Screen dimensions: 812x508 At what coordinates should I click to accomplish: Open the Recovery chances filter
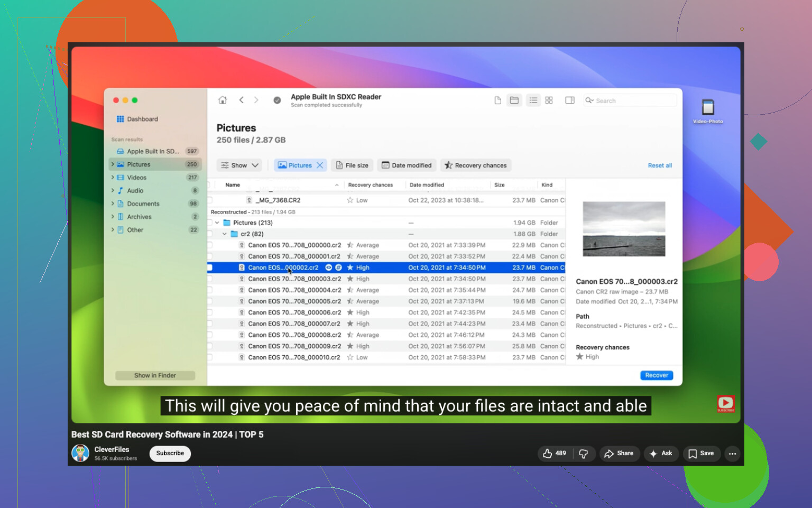476,165
